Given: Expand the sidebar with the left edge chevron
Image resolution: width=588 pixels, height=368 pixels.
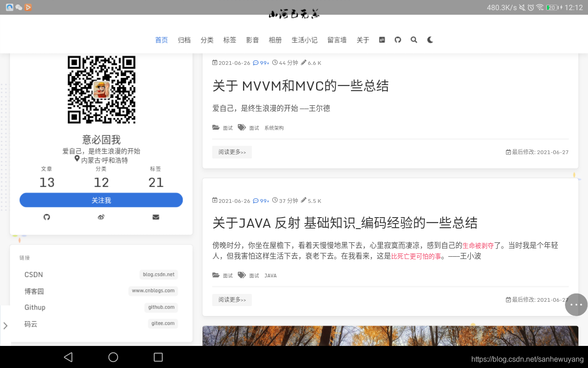Looking at the screenshot, I should pos(5,325).
